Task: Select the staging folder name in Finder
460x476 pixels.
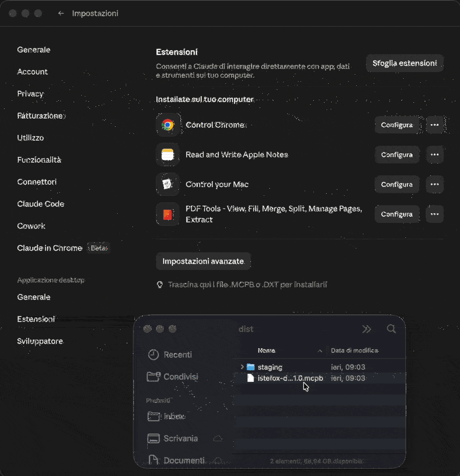Action: pos(270,367)
